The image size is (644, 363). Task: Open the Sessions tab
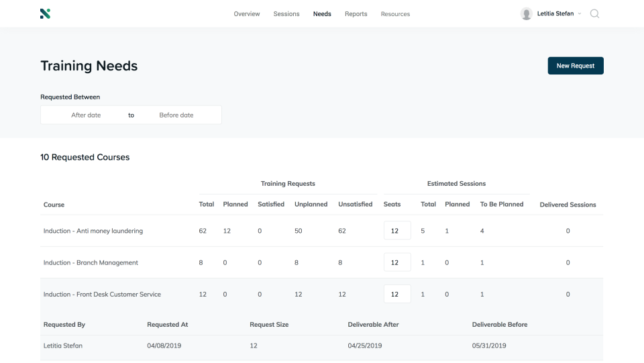pos(286,14)
